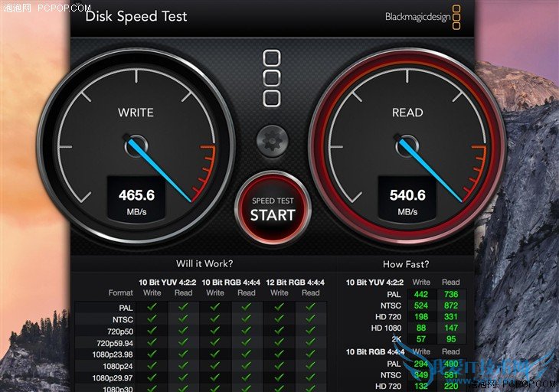Click NTSC row 10 Bit YUV Write checkmark
The width and height of the screenshot is (559, 392).
tap(152, 318)
